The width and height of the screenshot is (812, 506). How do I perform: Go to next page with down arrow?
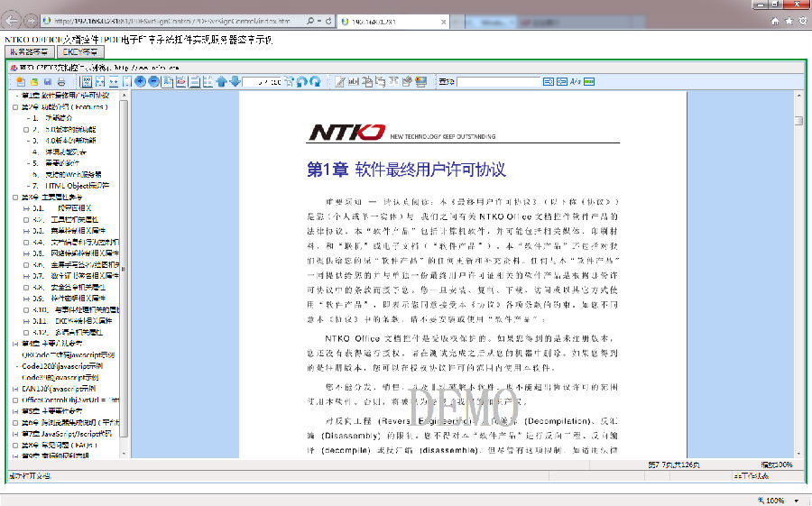(235, 81)
